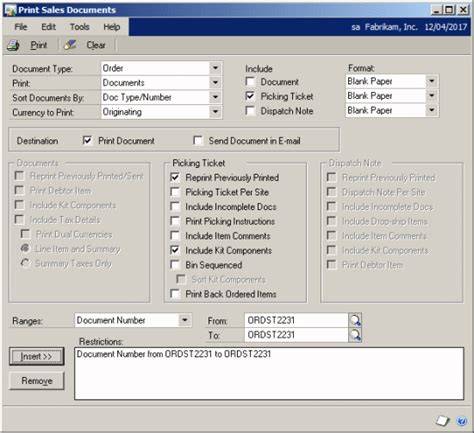474x433 pixels.
Task: Open the Help menu
Action: 112,27
